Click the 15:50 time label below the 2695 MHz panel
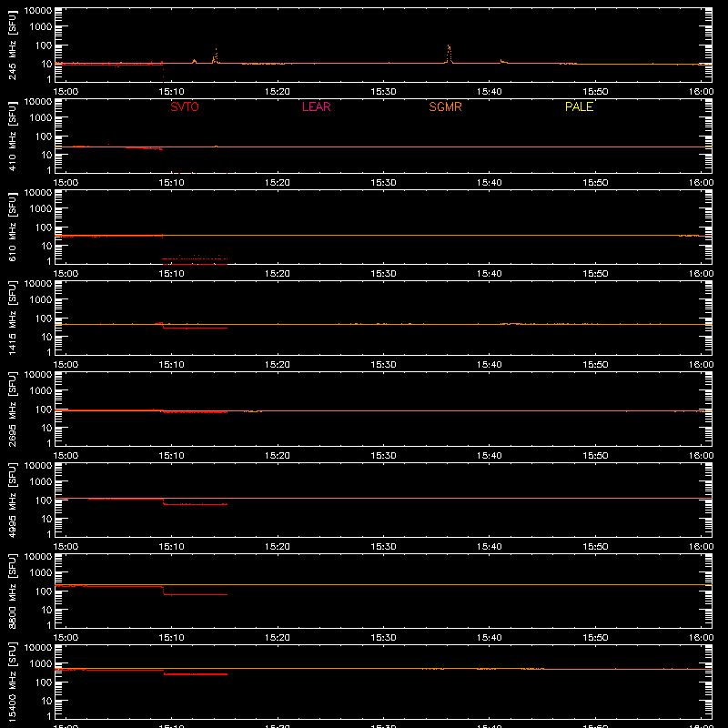 click(595, 456)
